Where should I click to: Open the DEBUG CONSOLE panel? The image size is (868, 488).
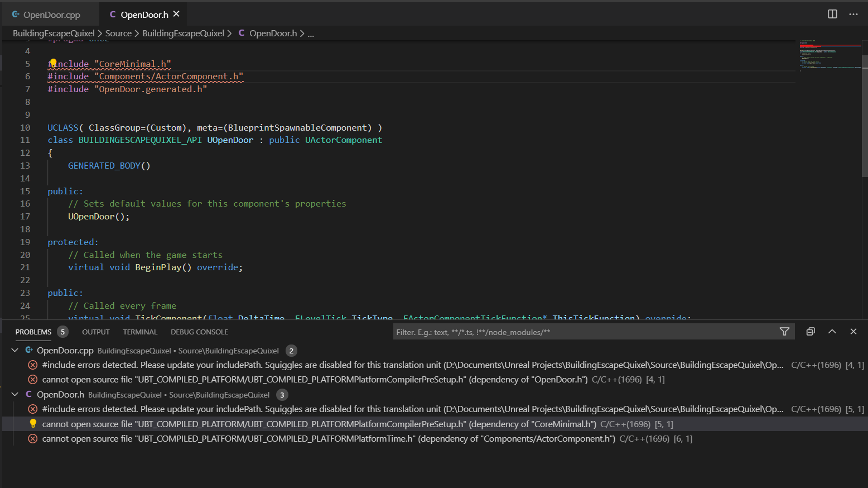coord(199,332)
